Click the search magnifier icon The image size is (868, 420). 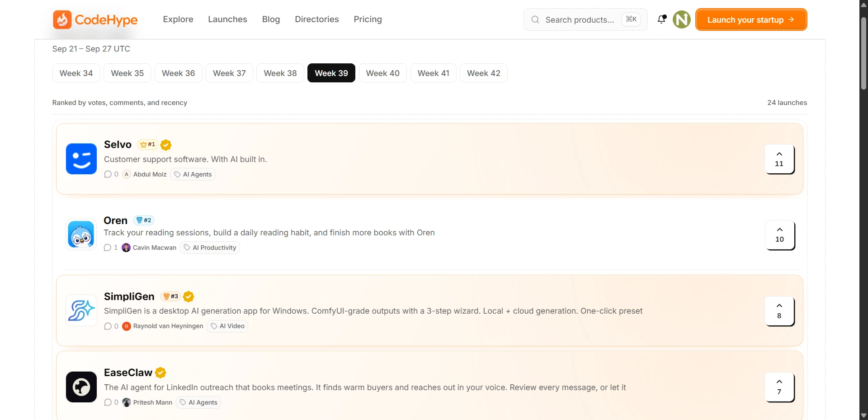(535, 19)
